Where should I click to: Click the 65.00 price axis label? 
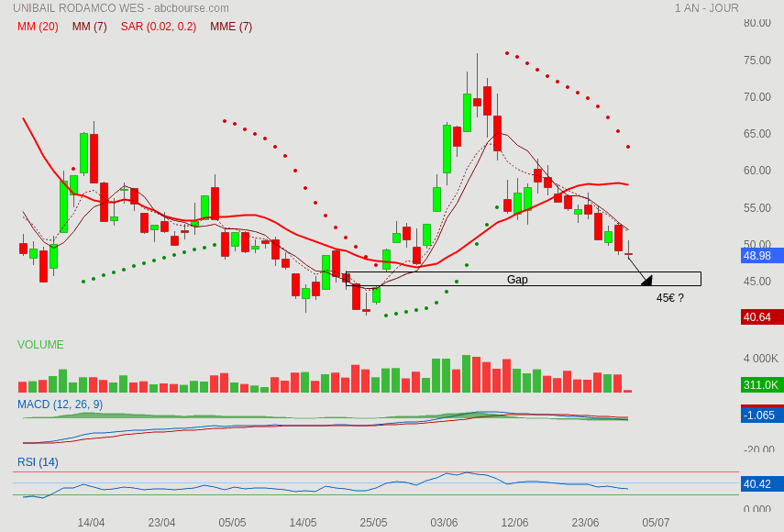tap(757, 134)
